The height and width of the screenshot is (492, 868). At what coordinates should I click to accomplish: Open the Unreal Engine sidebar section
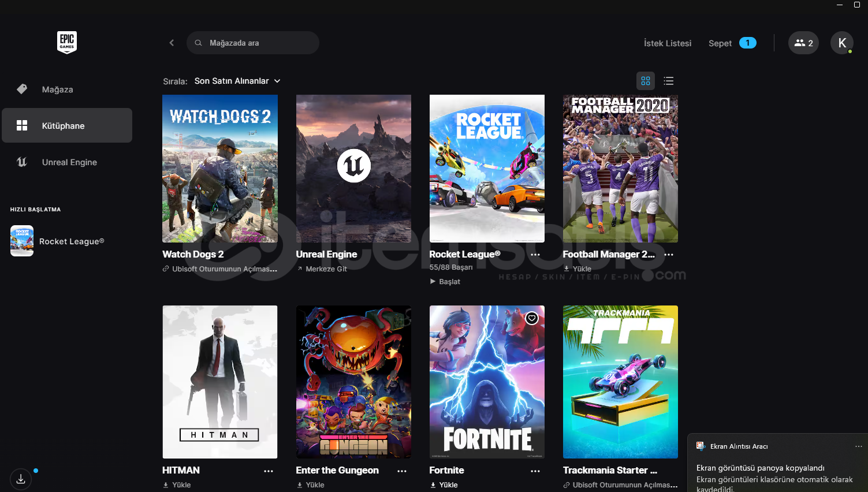pos(67,162)
